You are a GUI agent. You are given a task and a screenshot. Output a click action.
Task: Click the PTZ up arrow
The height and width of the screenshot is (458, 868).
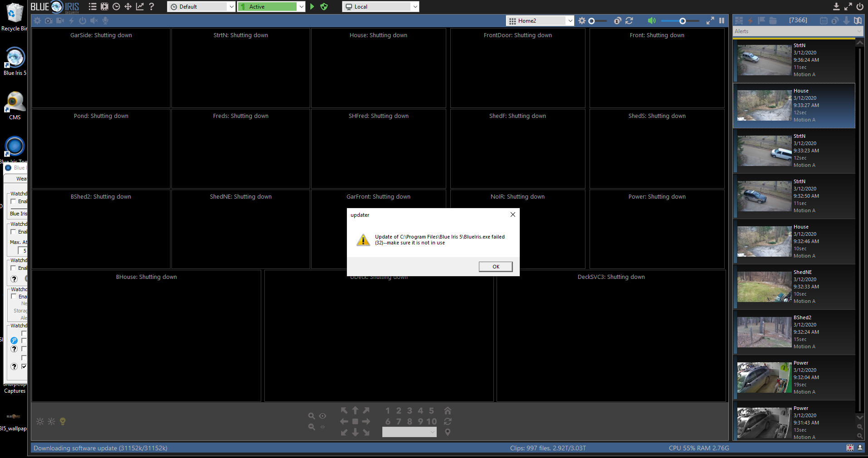(x=355, y=410)
